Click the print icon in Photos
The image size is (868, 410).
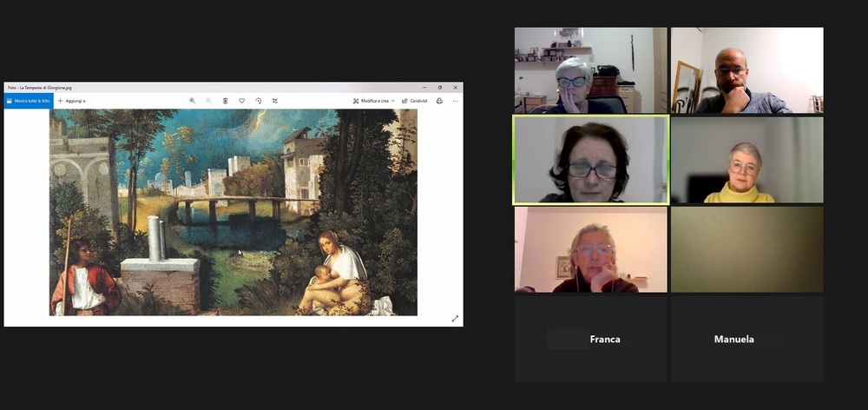tap(439, 101)
